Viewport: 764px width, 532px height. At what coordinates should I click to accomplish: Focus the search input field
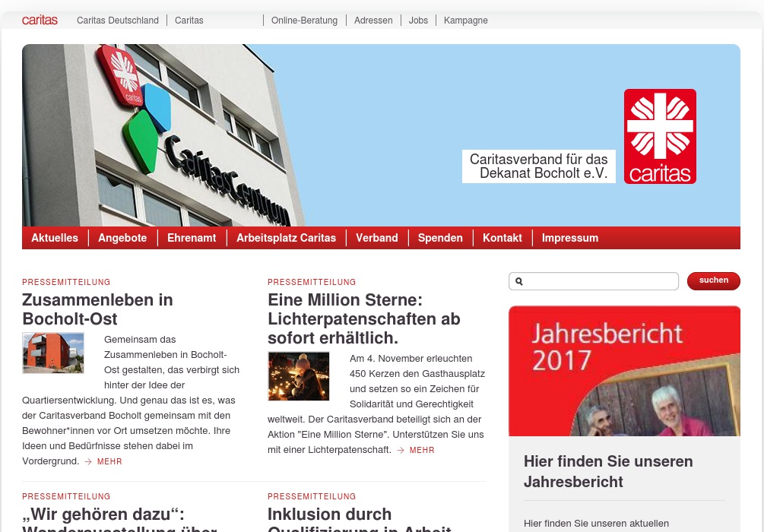click(x=594, y=281)
